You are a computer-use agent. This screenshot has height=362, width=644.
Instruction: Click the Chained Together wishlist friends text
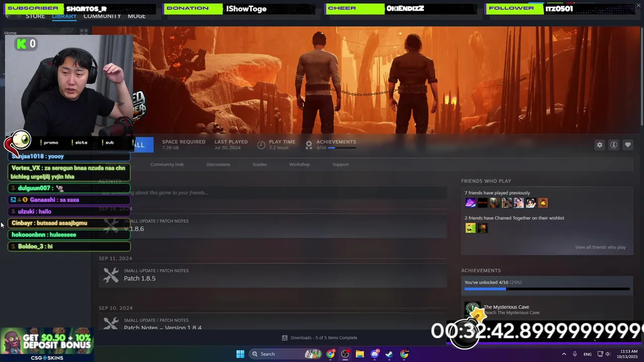tap(514, 218)
